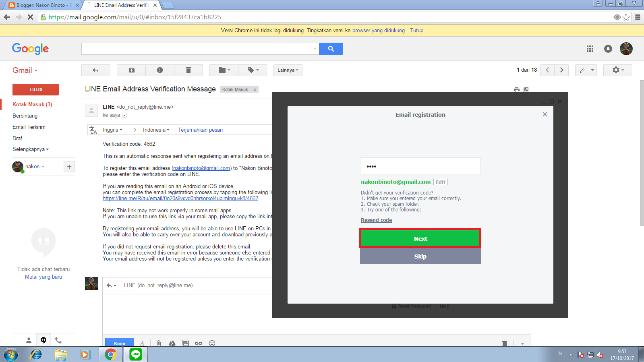Image resolution: width=644 pixels, height=362 pixels.
Task: Open the Google apps grid
Action: click(x=590, y=49)
